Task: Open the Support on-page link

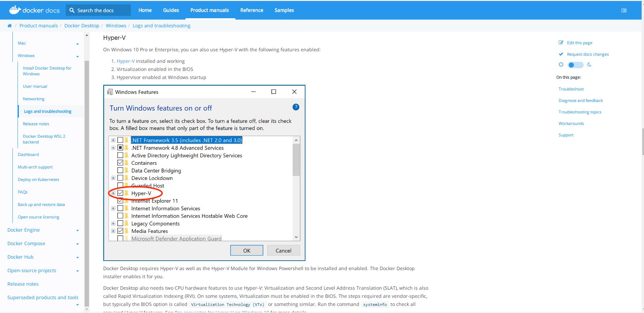Action: (566, 135)
